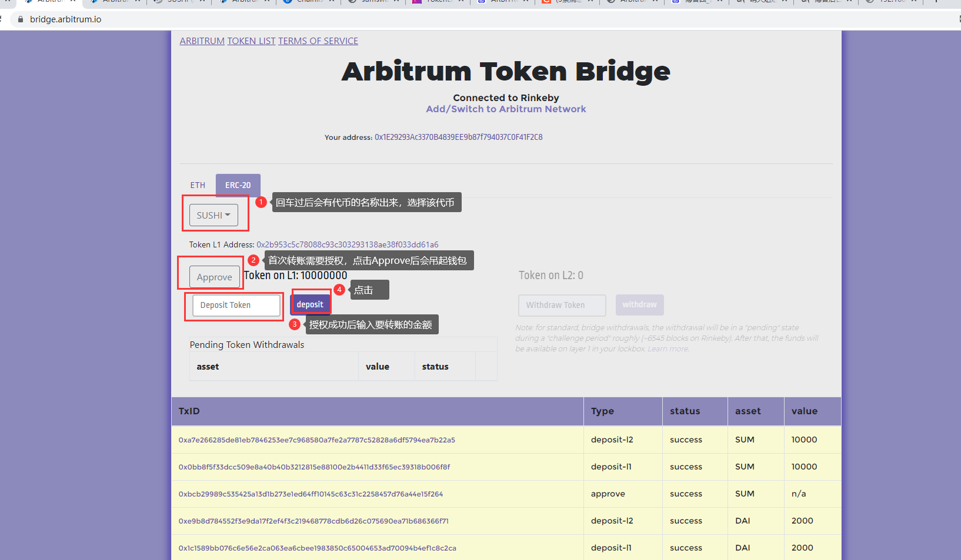Click success status in 0x1c1589 row
Viewport: 961px width, 560px height.
(x=686, y=548)
